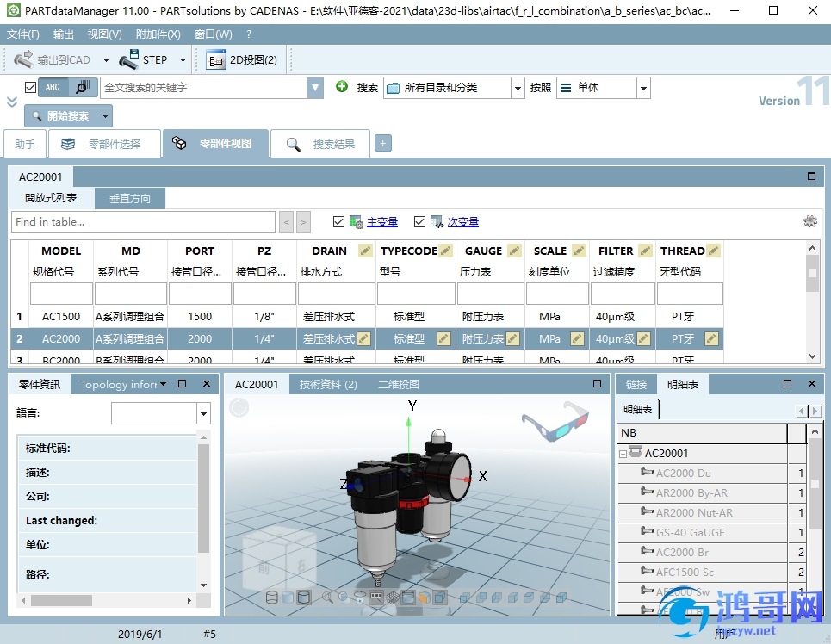Open the 語言 language combo box
This screenshot has height=644, width=831.
point(161,413)
